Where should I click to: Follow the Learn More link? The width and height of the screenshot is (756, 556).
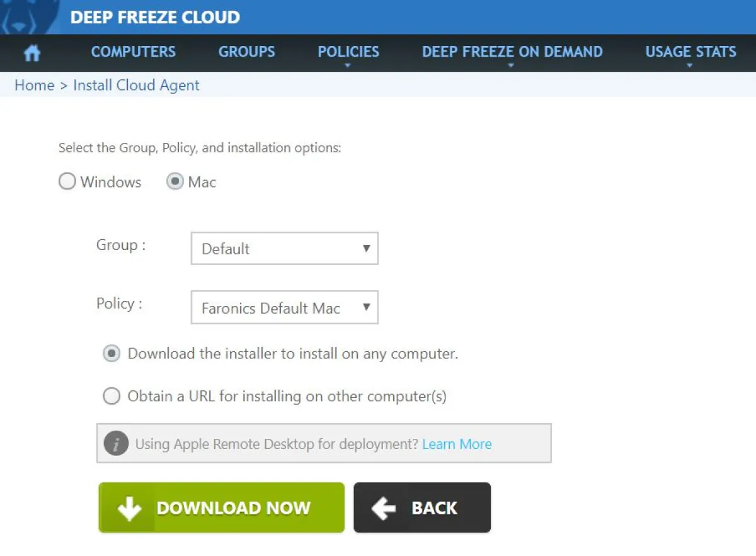tap(457, 444)
